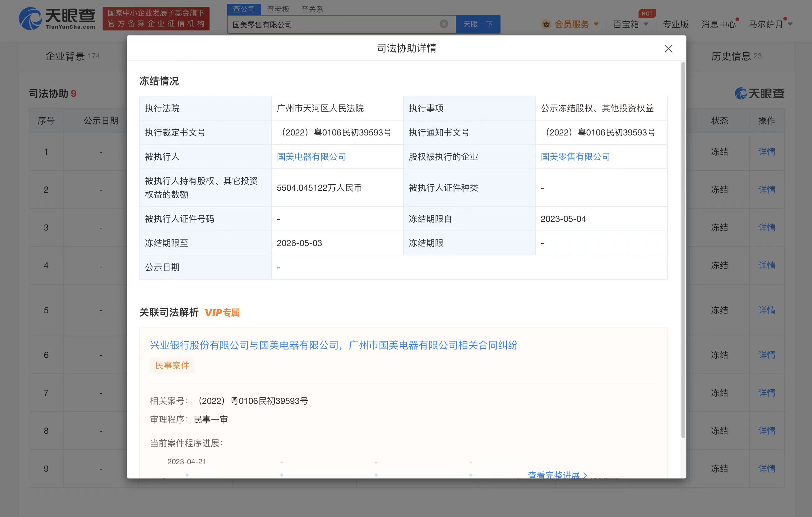Expand the 马尔萨月 user dropdown
The image size is (812, 517).
pos(790,24)
